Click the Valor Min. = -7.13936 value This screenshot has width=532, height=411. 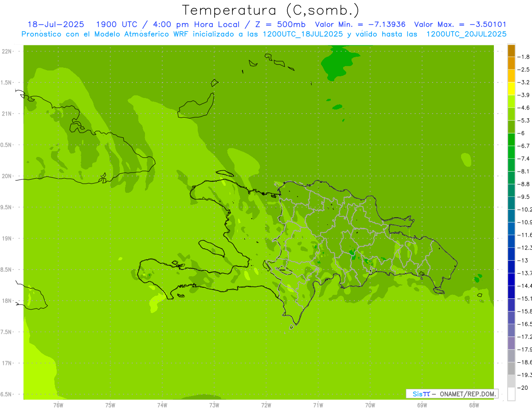(360, 24)
